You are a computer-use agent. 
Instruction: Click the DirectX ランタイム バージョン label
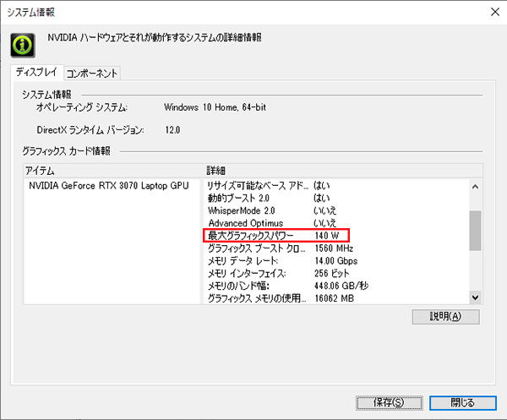point(90,130)
